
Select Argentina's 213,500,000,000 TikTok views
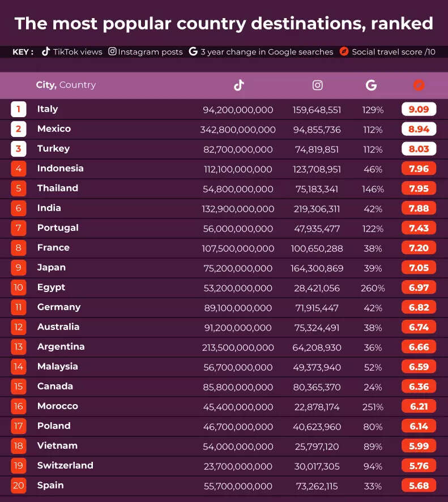(238, 347)
